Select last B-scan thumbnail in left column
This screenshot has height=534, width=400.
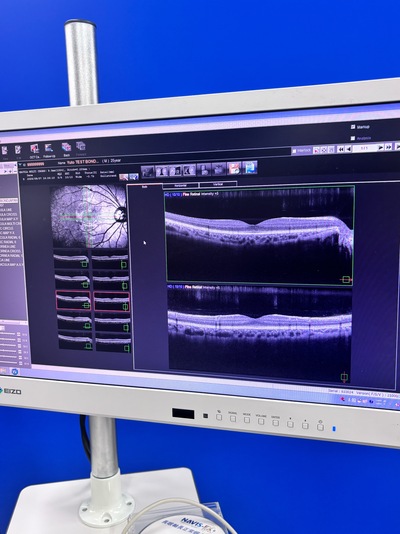pos(76,341)
